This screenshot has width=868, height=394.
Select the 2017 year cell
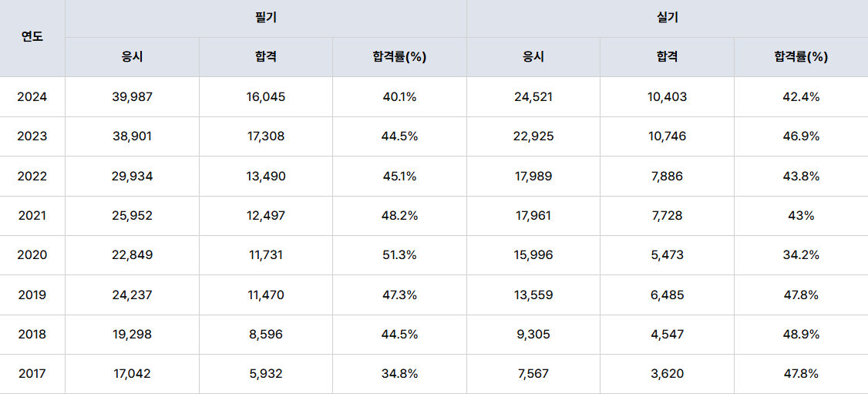(32, 374)
